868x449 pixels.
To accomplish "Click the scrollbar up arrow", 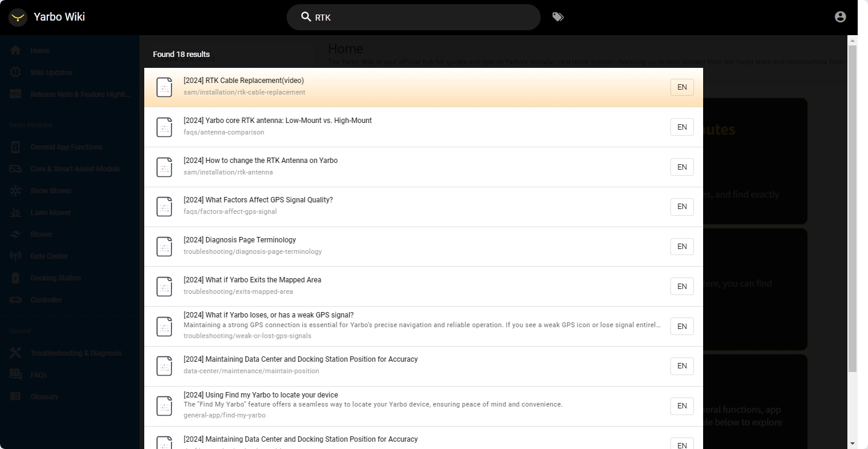I will [852, 40].
